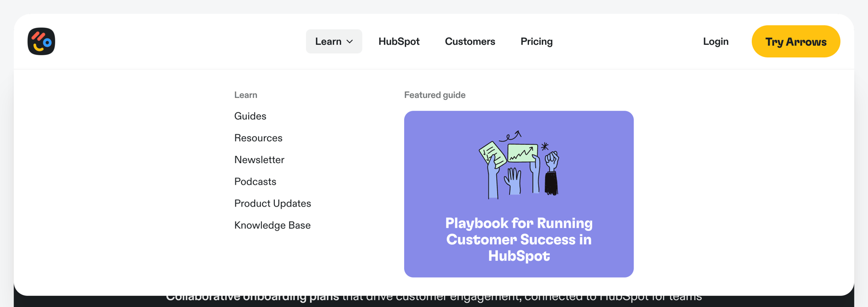
Task: Open the featured Playbook guide card
Action: coord(519,194)
